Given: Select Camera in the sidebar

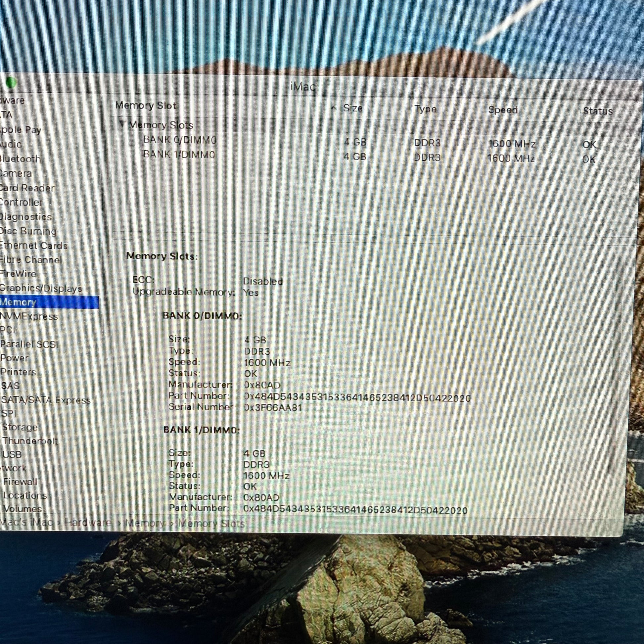Looking at the screenshot, I should (x=16, y=173).
